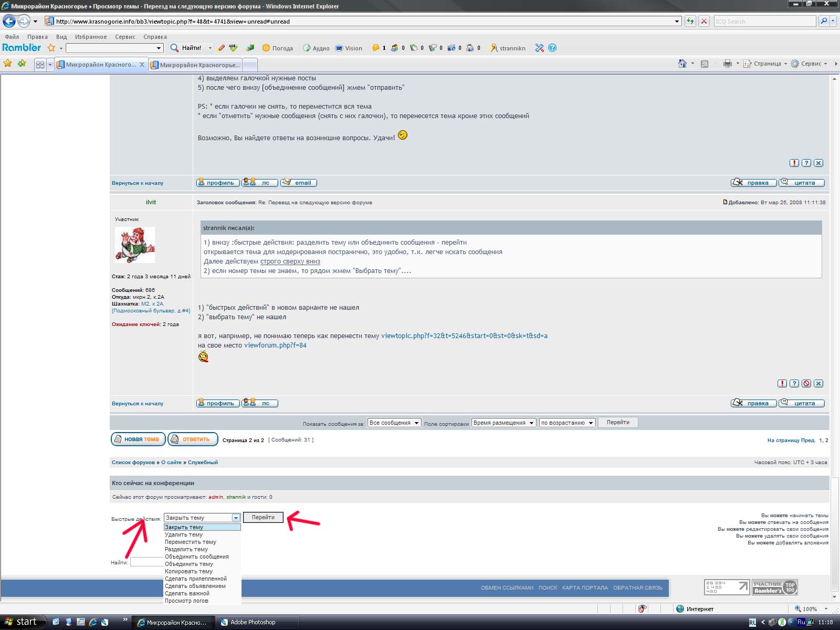This screenshot has height=630, width=840.
Task: Click the green Refresh page icon
Action: (x=690, y=21)
